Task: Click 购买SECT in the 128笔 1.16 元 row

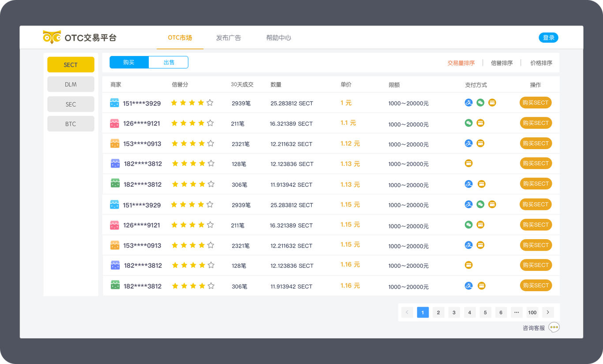Action: point(535,265)
